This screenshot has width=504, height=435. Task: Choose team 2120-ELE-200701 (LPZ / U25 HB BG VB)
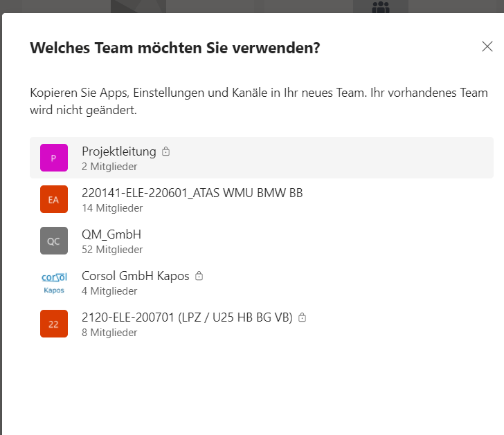pyautogui.click(x=187, y=317)
